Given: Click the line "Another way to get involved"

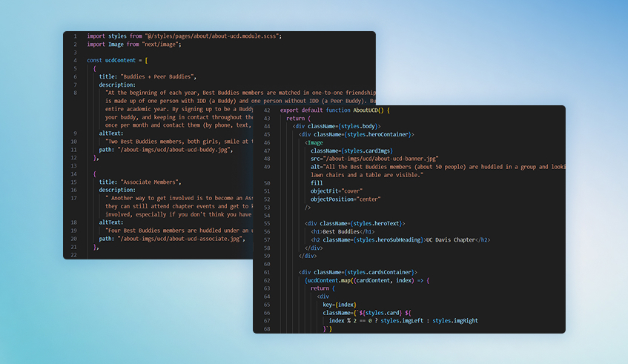Looking at the screenshot, I should pos(179,198).
